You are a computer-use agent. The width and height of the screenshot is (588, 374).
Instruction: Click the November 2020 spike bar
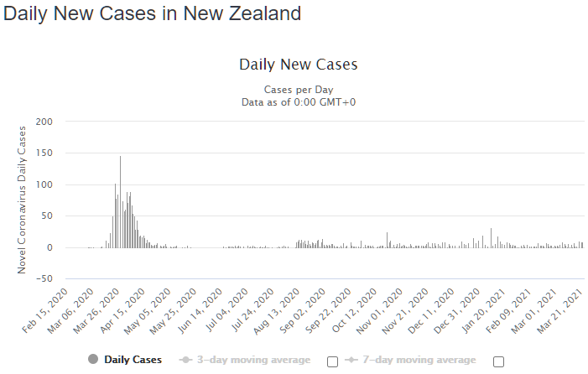387,240
